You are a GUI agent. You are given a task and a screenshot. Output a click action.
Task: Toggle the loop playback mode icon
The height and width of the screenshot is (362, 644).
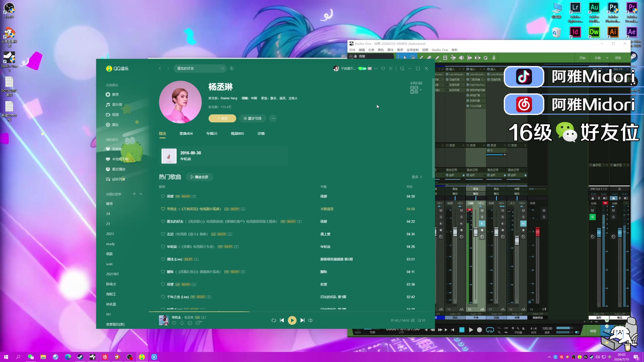[274, 320]
